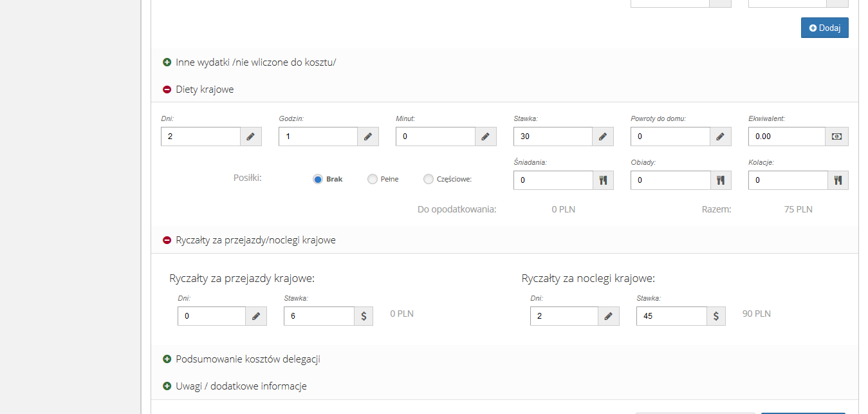Click pencil icon beside Powroty do domu

[x=721, y=136]
